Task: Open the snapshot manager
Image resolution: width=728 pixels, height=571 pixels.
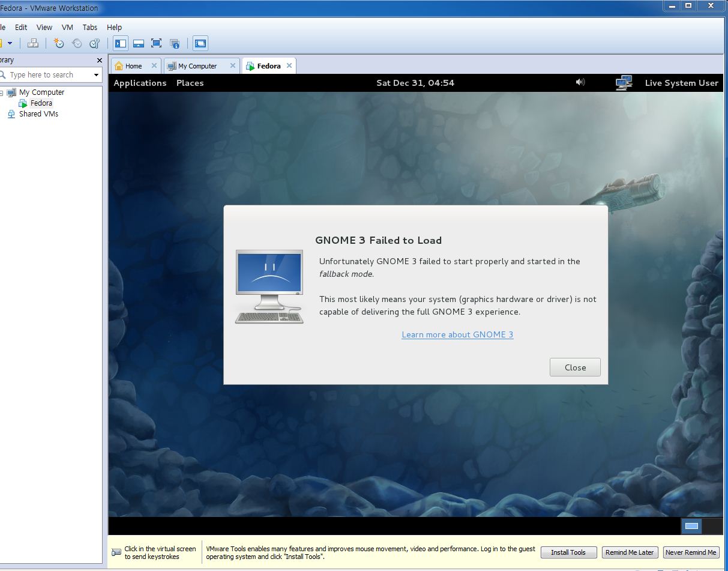Action: 94,43
